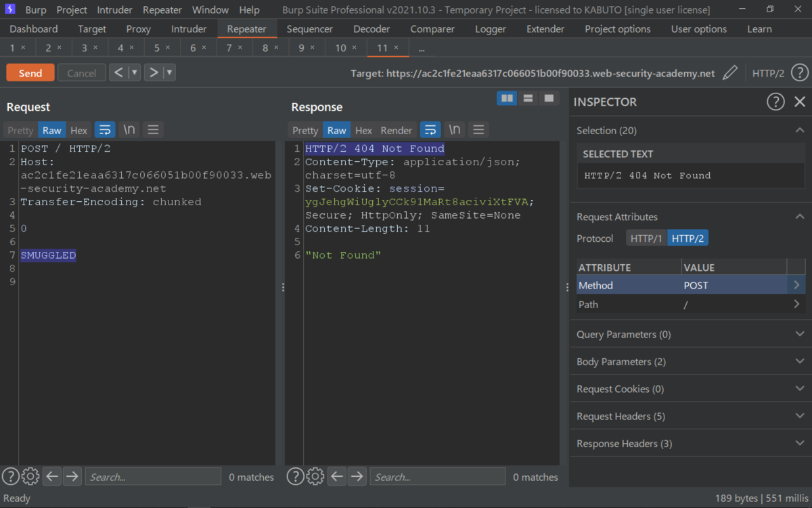812x508 pixels.
Task: Open request pane hamburger menu
Action: coord(154,130)
